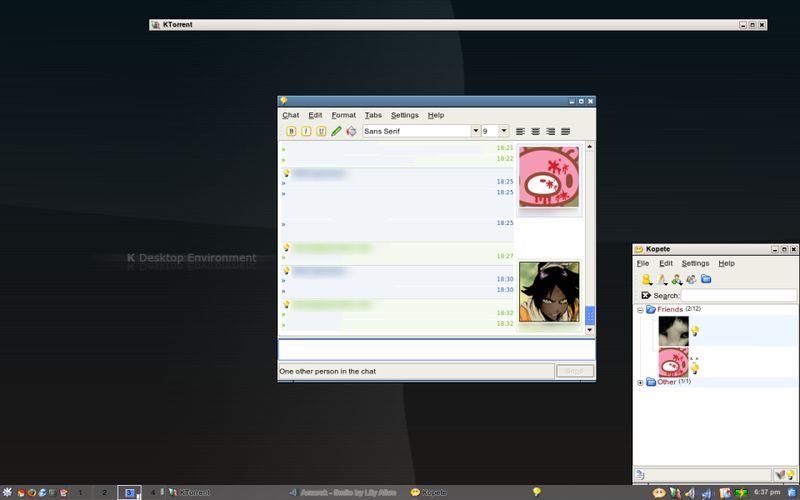800x500 pixels.
Task: Open the Format menu in chat window
Action: [x=343, y=115]
